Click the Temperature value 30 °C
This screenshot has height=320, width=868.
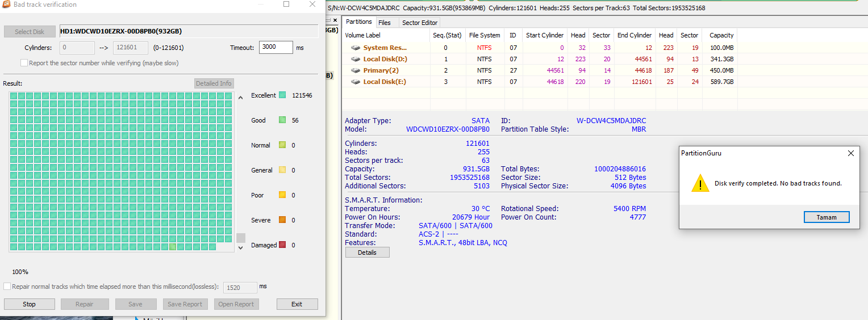tap(481, 209)
